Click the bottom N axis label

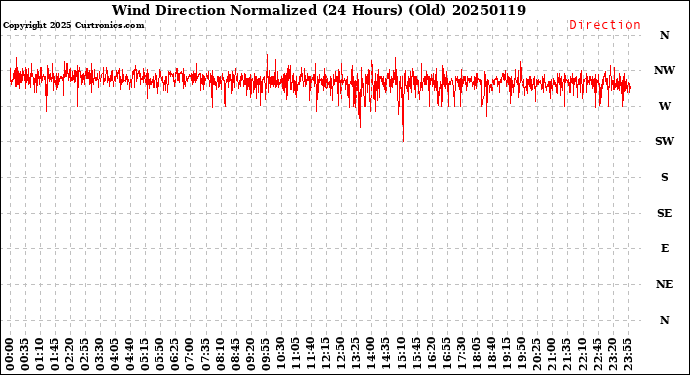click(x=664, y=320)
